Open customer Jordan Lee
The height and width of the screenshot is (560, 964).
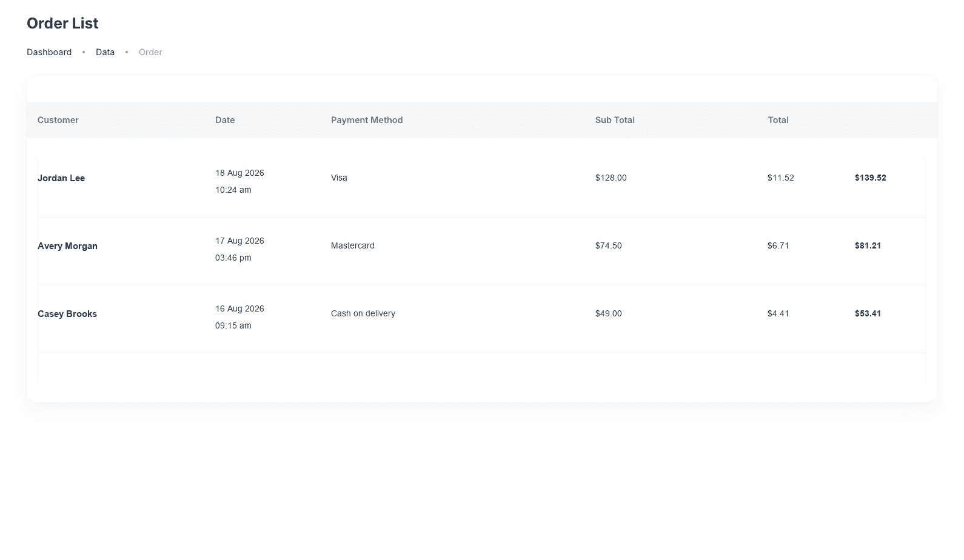point(61,178)
